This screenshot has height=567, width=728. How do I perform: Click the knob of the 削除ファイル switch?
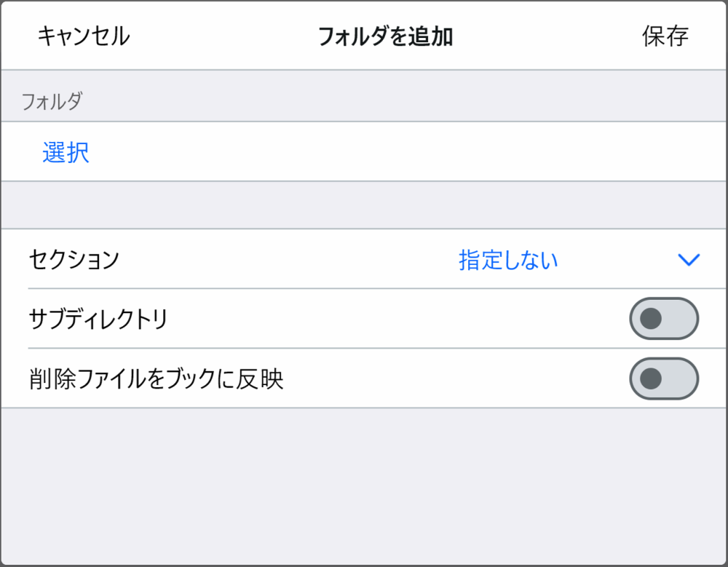click(650, 378)
